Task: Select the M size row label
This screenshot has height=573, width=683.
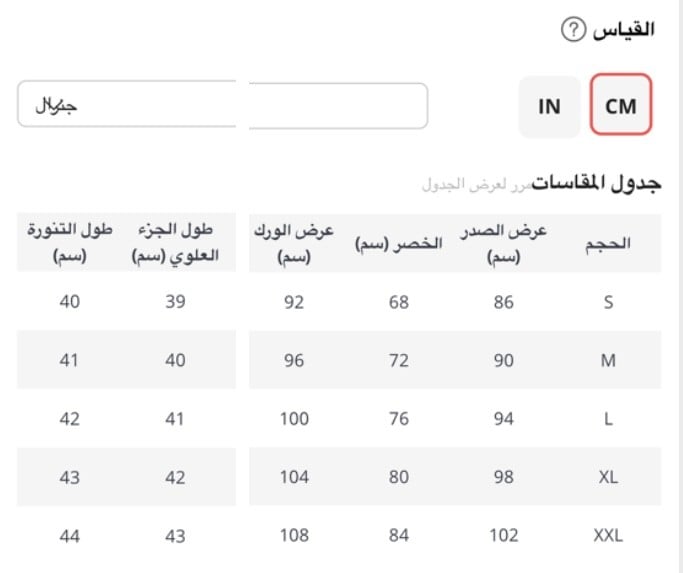Action: tap(607, 361)
